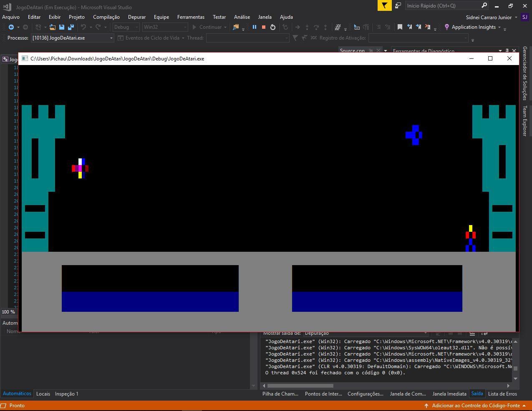Select the Application Insights lightbulb icon
This screenshot has height=411, width=532.
click(446, 27)
